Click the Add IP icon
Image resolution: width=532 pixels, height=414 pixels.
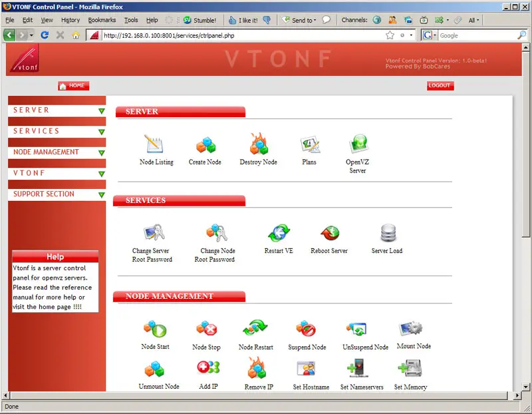pyautogui.click(x=208, y=367)
